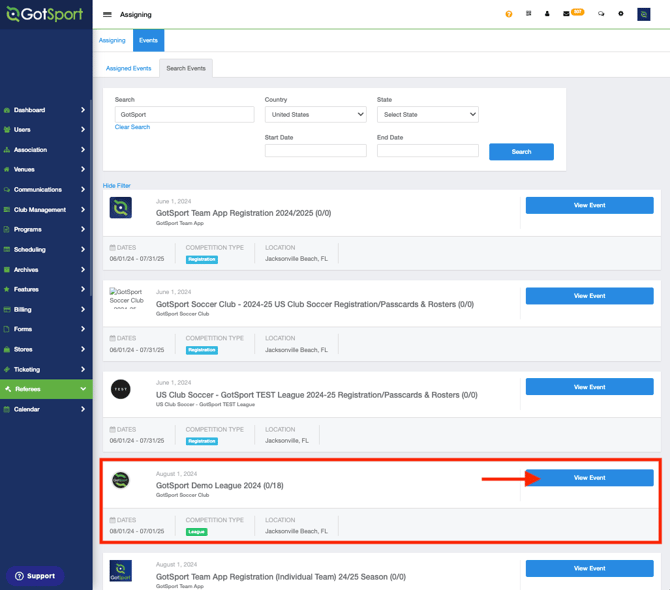The image size is (670, 590).
Task: View Event for Team App Registration Individual Team
Action: tap(589, 568)
